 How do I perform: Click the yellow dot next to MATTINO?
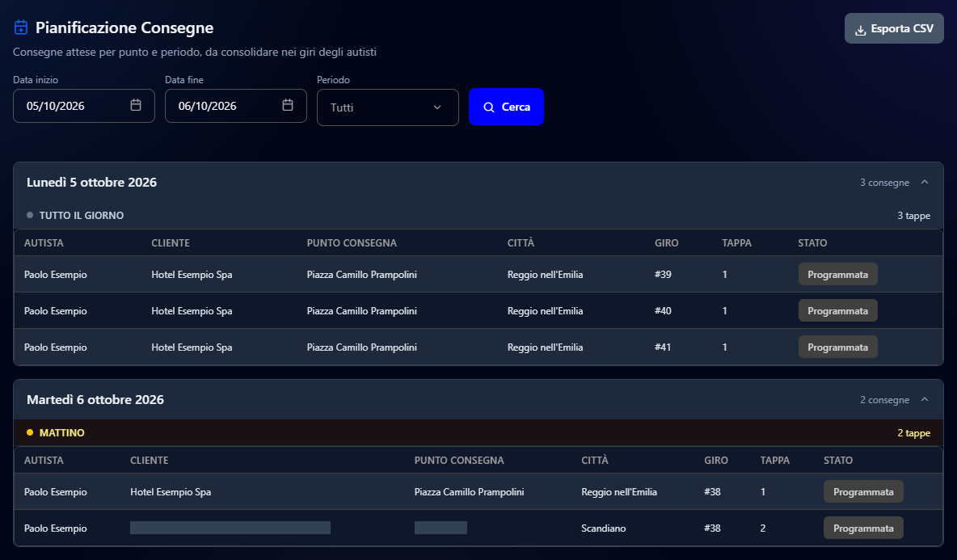pos(30,432)
